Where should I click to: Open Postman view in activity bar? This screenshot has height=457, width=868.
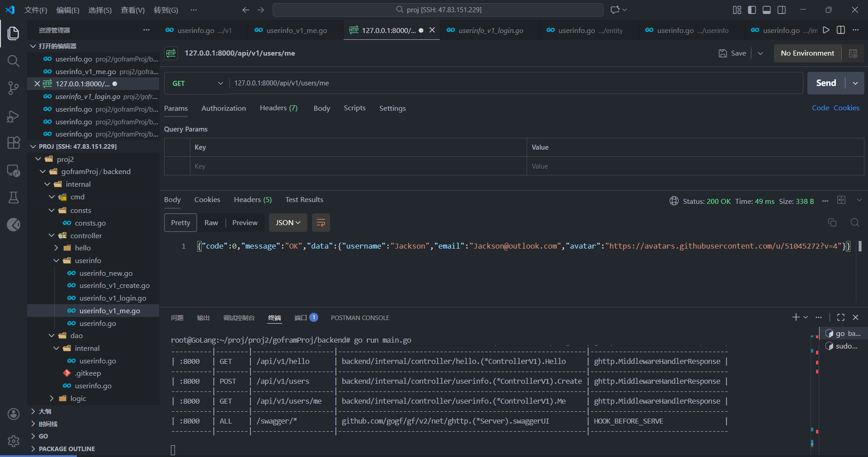point(14,225)
